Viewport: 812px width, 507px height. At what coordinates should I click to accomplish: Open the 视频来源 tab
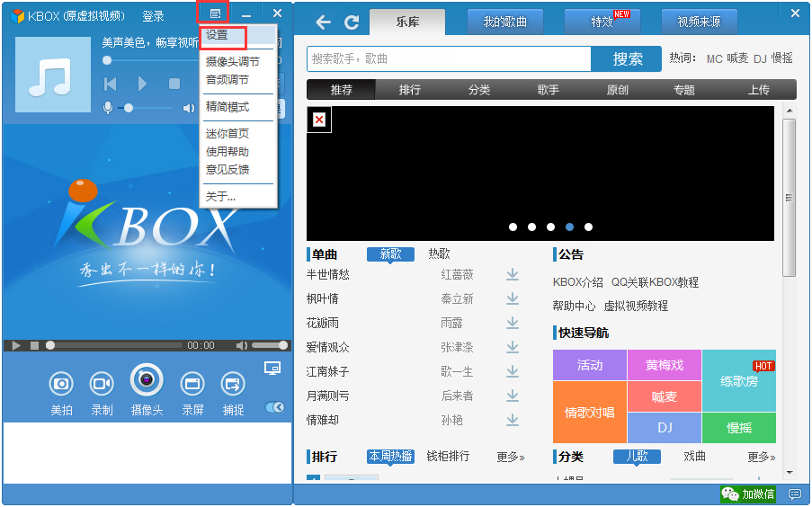[x=699, y=22]
